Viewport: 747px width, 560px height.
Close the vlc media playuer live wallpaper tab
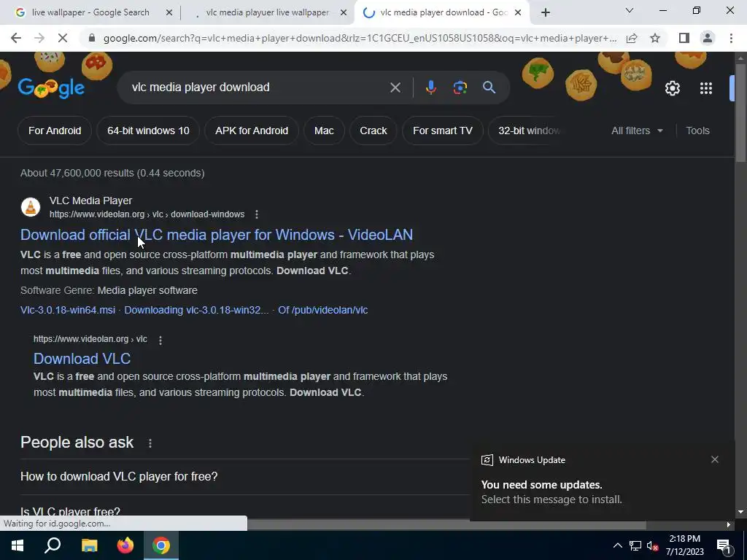tap(344, 13)
